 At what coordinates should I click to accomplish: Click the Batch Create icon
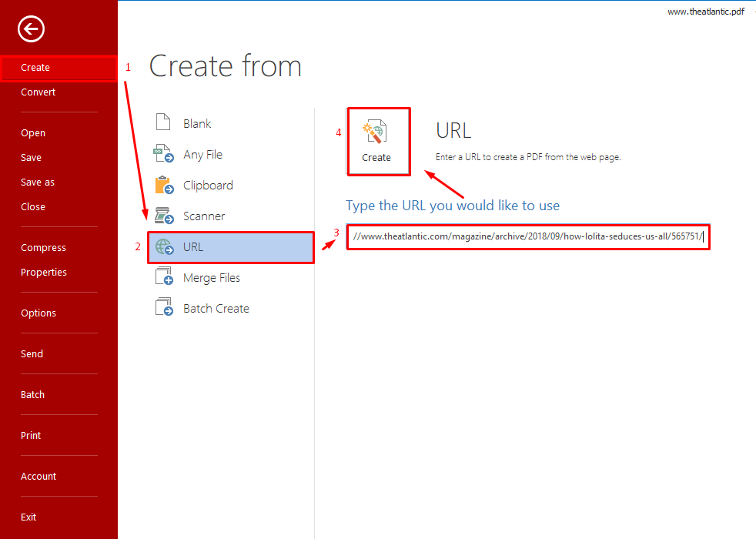pos(164,307)
